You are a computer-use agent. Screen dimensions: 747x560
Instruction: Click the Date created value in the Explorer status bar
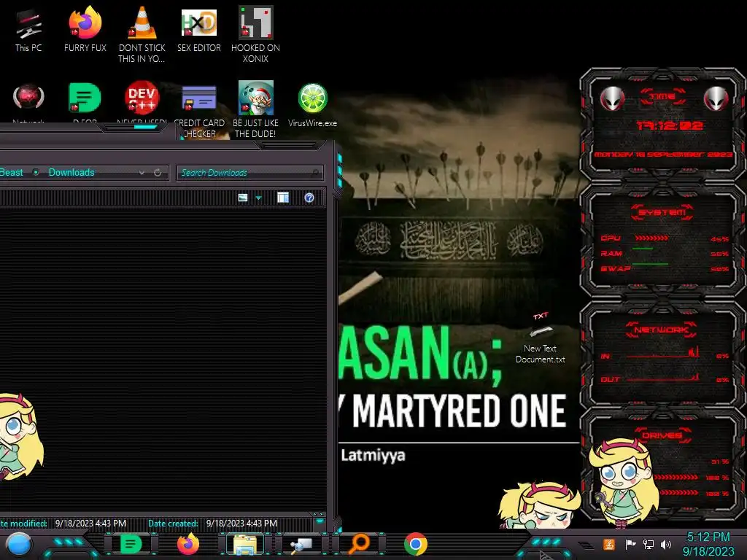[241, 524]
